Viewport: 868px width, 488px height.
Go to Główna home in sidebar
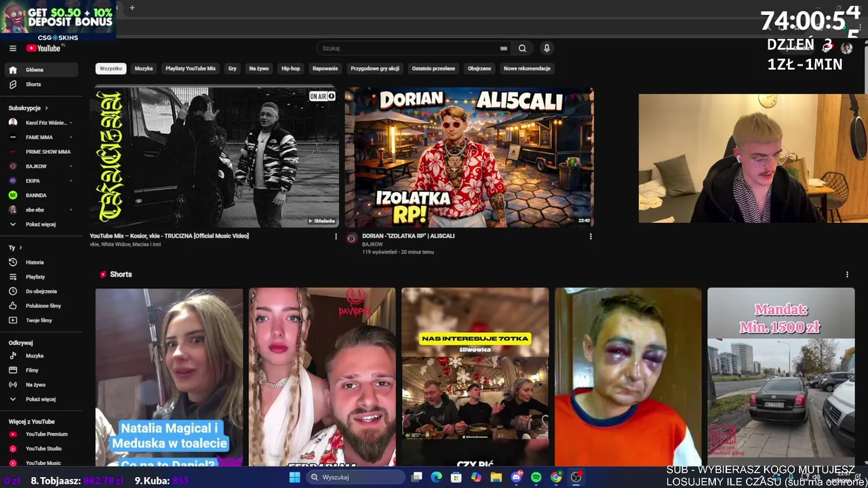tap(42, 70)
